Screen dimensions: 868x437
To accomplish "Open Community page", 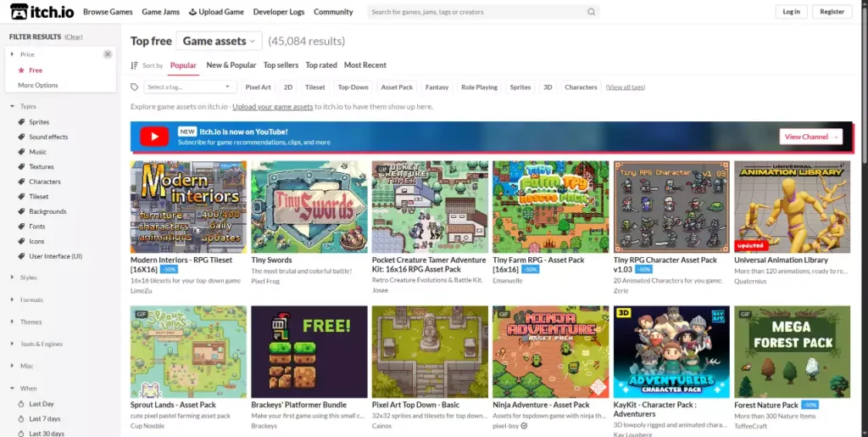I will 333,12.
